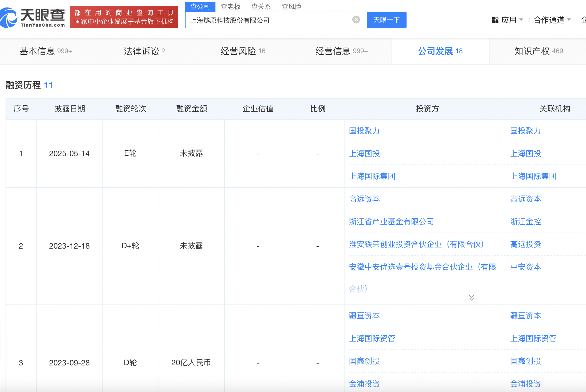Select the 查风险 search tab
Image resolution: width=586 pixels, height=392 pixels.
pyautogui.click(x=292, y=6)
